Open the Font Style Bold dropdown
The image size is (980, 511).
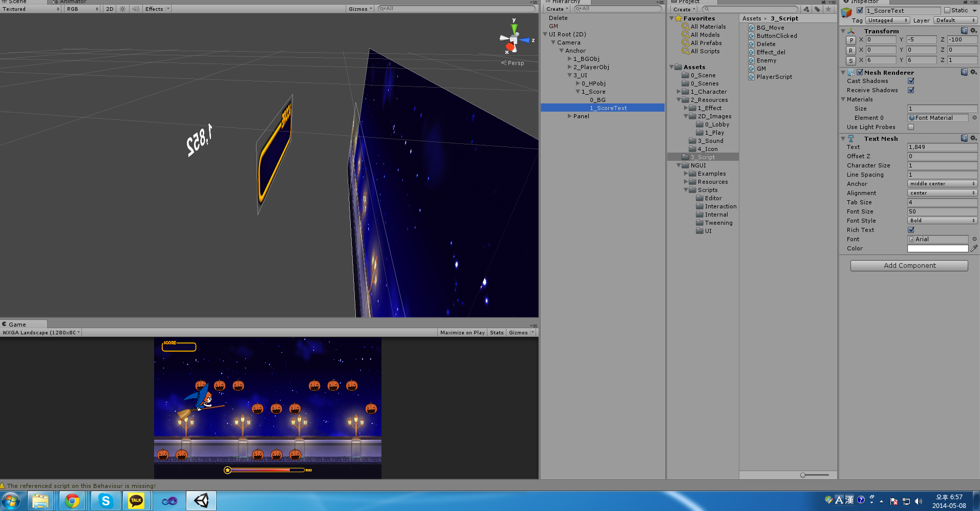942,221
